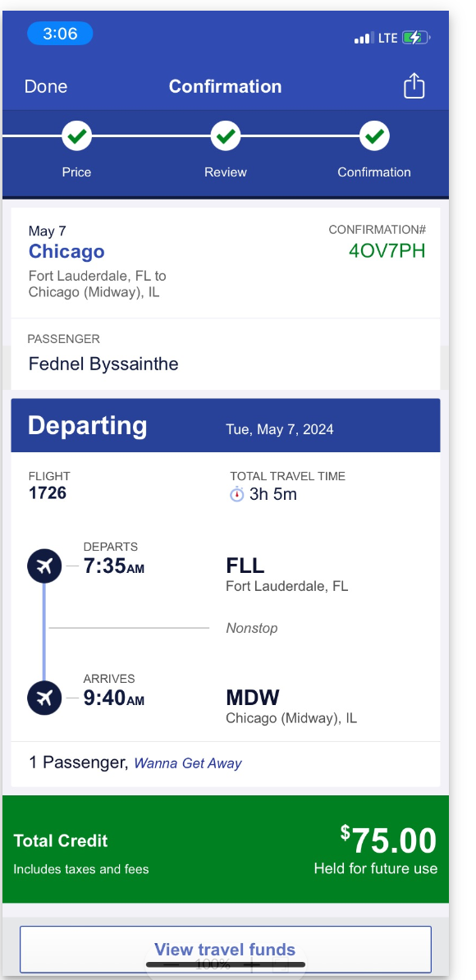The height and width of the screenshot is (980, 476).
Task: Tap passenger name Fednel Byssainthe
Action: (x=103, y=364)
